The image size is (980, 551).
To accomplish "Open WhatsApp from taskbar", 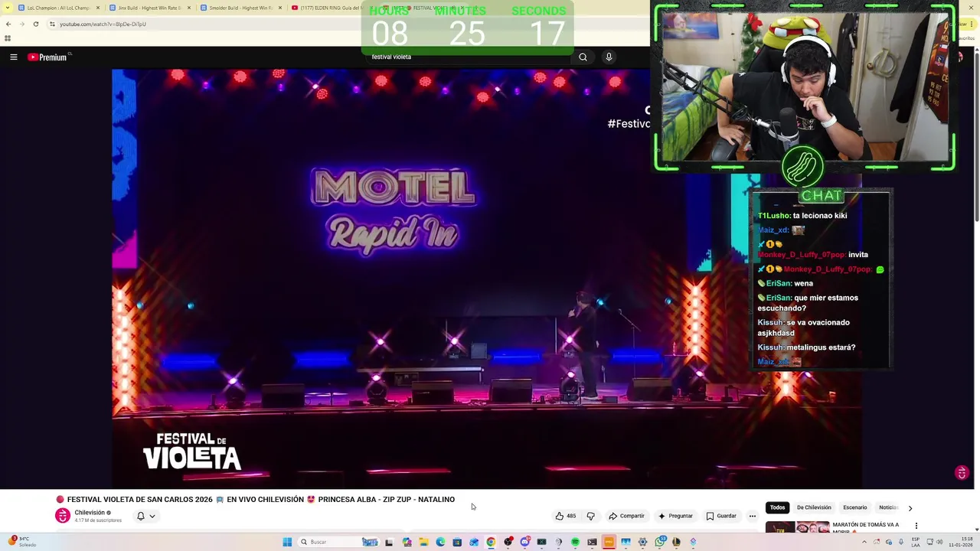I will tap(659, 542).
